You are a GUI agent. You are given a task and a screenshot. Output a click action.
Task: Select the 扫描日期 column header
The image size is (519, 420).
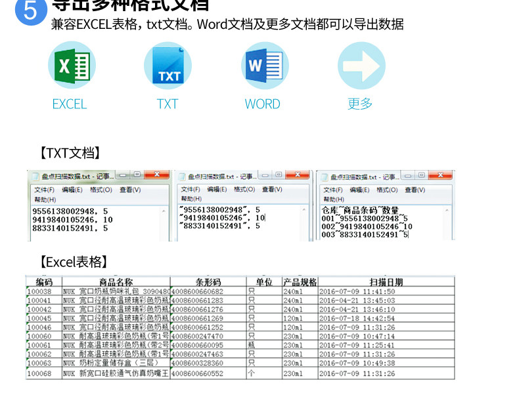point(386,282)
